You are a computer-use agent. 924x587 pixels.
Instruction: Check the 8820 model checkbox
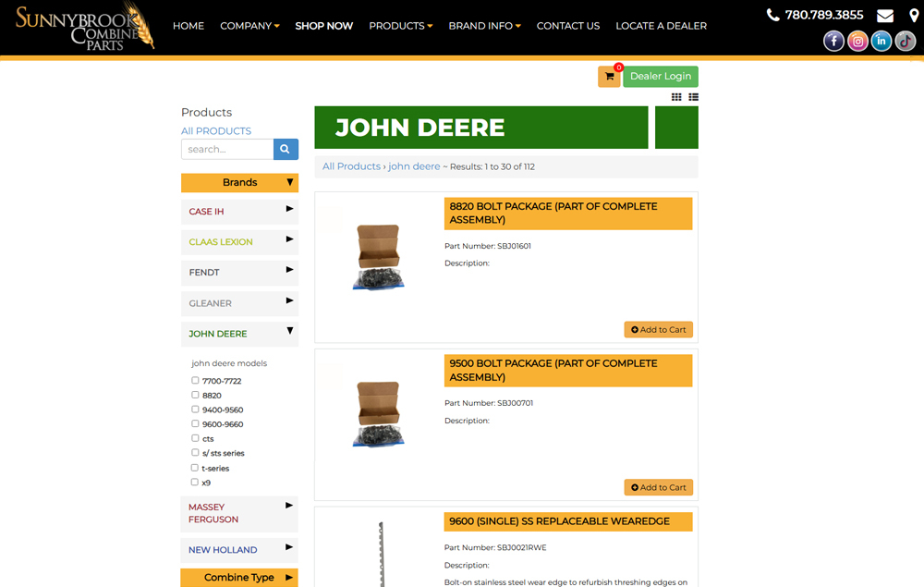195,395
